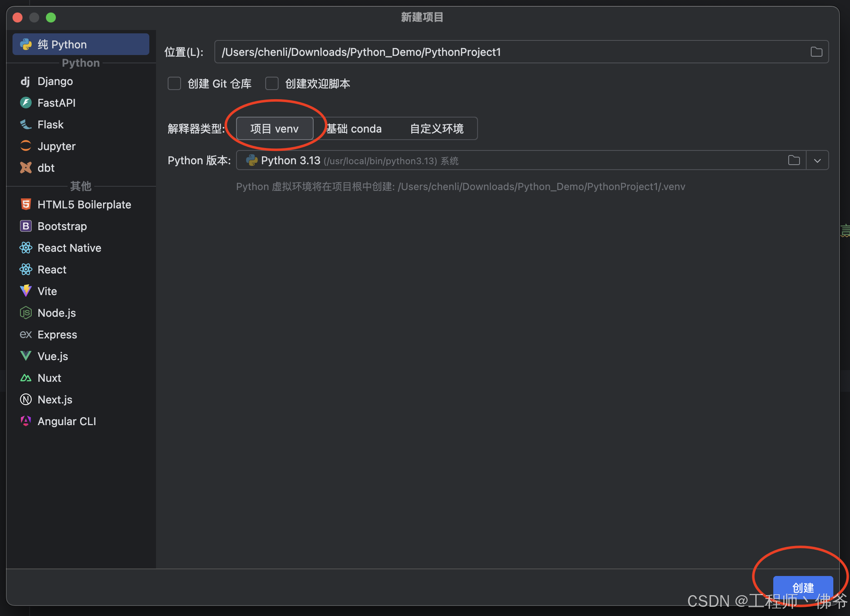This screenshot has width=850, height=616.
Task: Enable the 创建 Git 仓库 checkbox
Action: (174, 84)
